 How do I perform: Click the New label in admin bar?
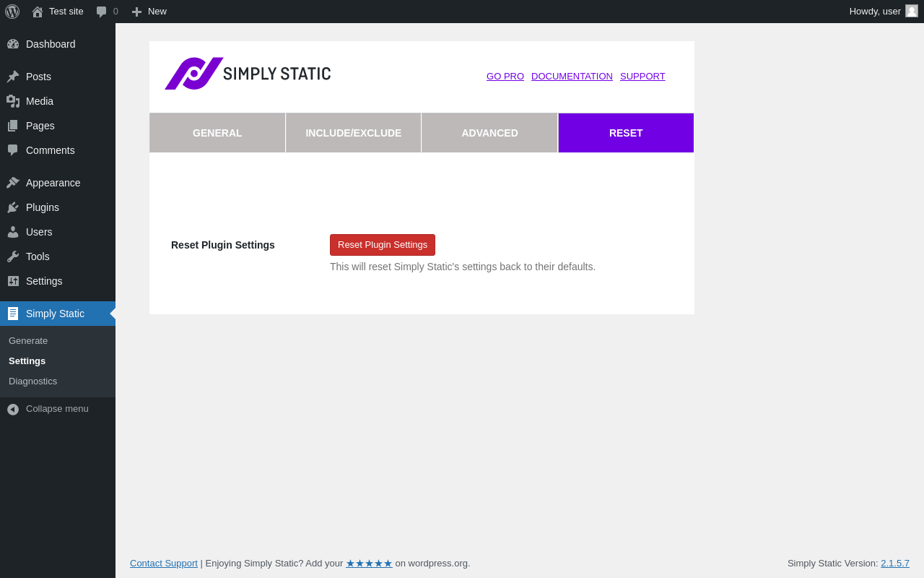click(x=157, y=12)
